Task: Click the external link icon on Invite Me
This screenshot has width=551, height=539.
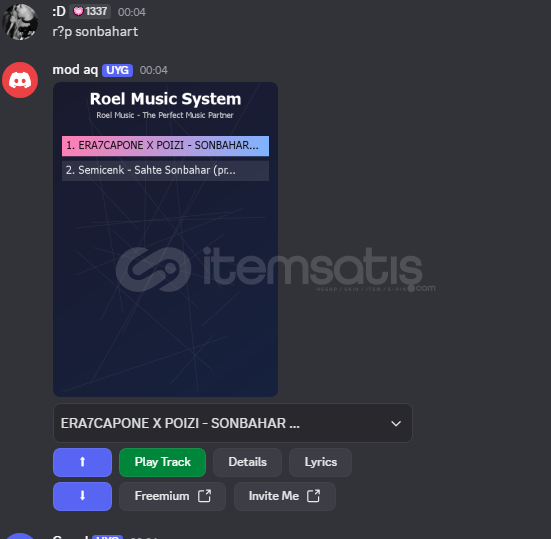Action: click(x=313, y=496)
